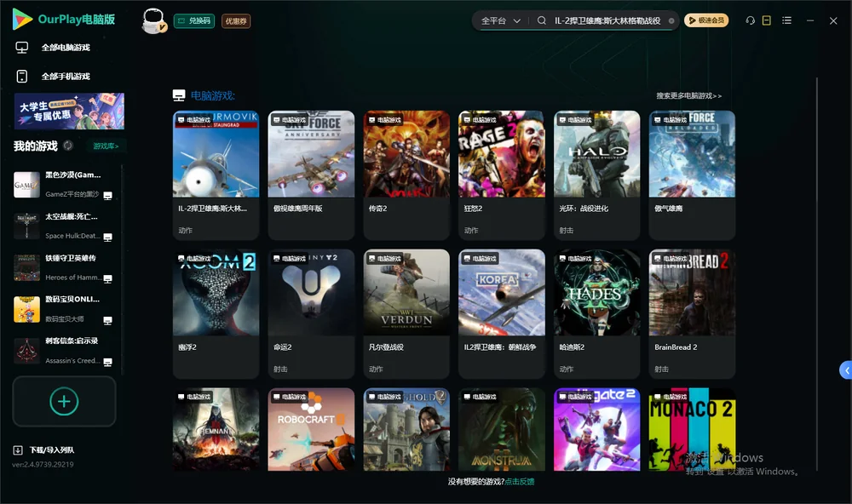This screenshot has height=504, width=852.
Task: Click the yellow square icon in title bar
Action: (767, 20)
